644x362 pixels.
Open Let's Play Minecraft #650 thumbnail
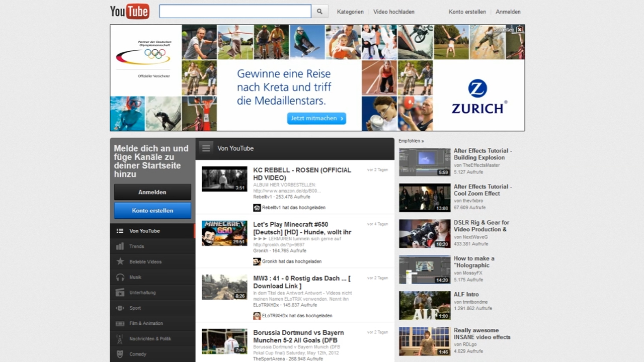[224, 233]
